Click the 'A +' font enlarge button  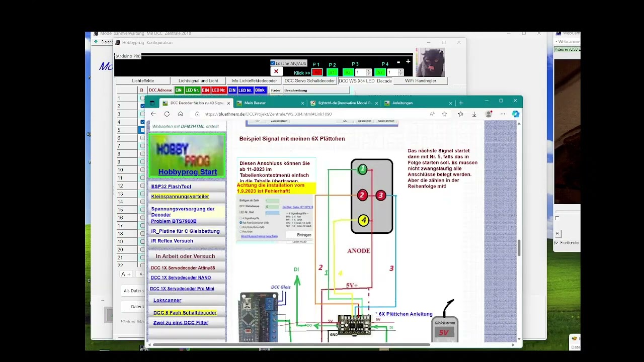click(126, 274)
